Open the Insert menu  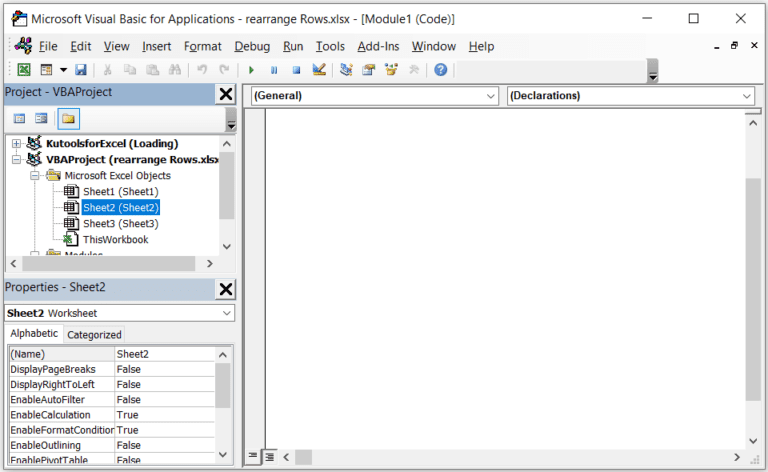pos(157,47)
